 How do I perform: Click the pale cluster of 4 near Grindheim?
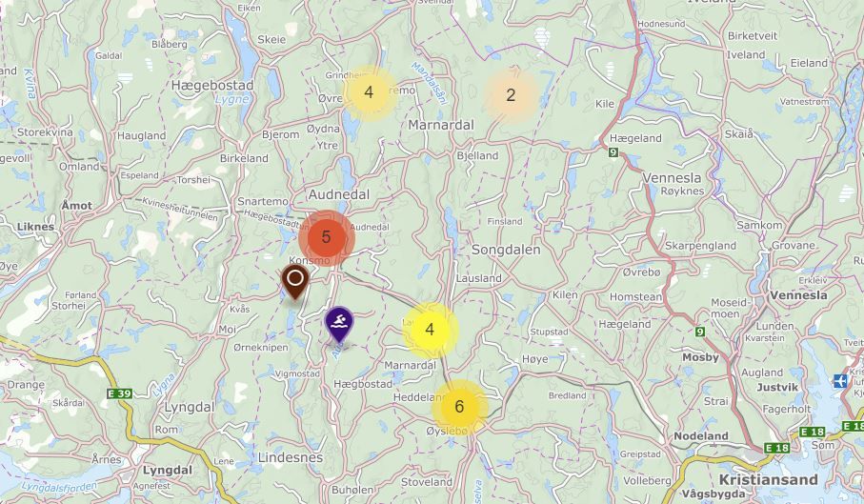tap(370, 92)
